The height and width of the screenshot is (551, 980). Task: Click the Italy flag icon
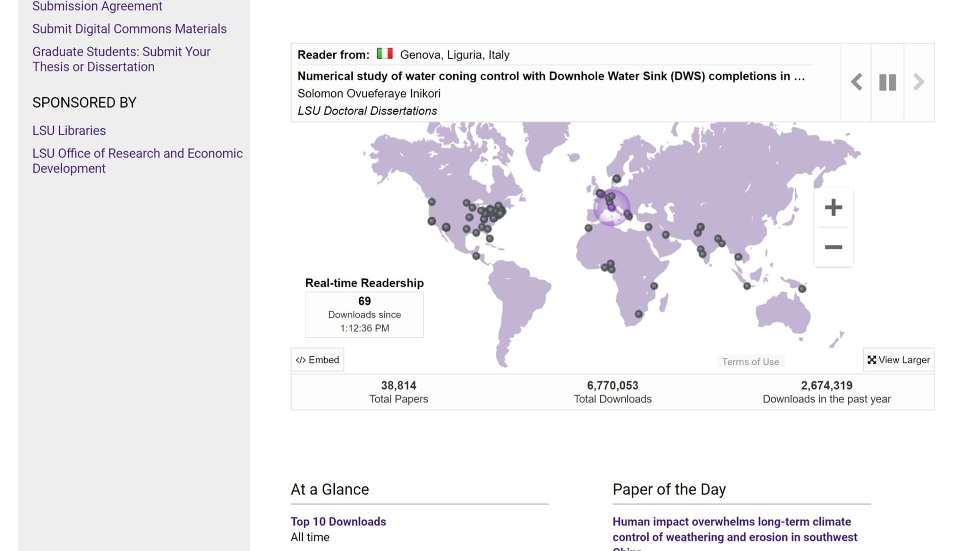pos(385,54)
